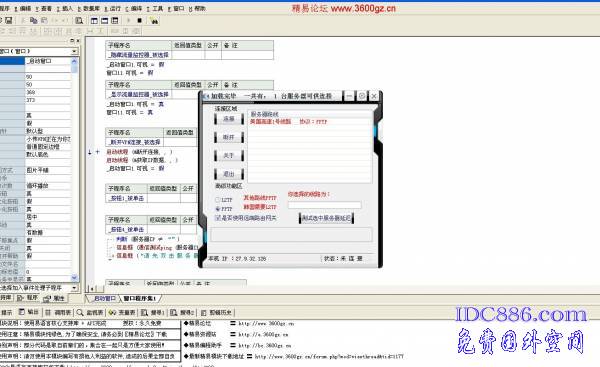Image resolution: width=600 pixels, height=367 pixels.
Task: Select the red PPTP server entry in list
Action: tap(289, 122)
